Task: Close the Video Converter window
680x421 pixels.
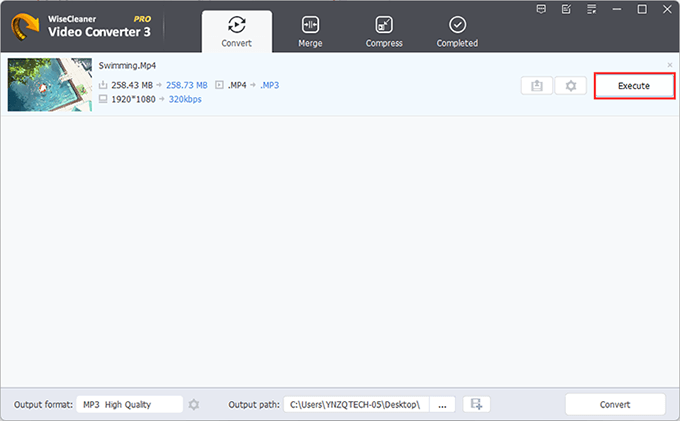Action: click(x=667, y=9)
